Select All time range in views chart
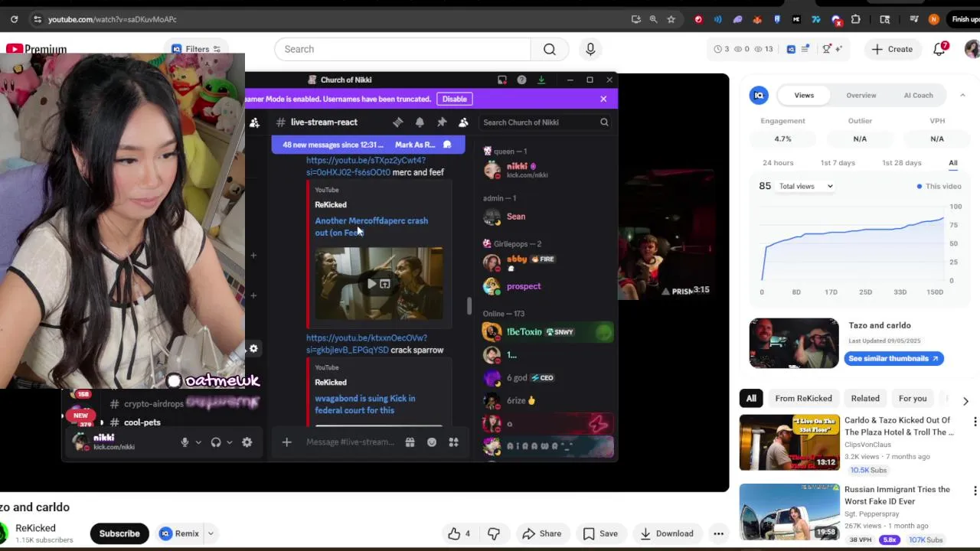Screen dimensions: 980x551 click(x=953, y=163)
